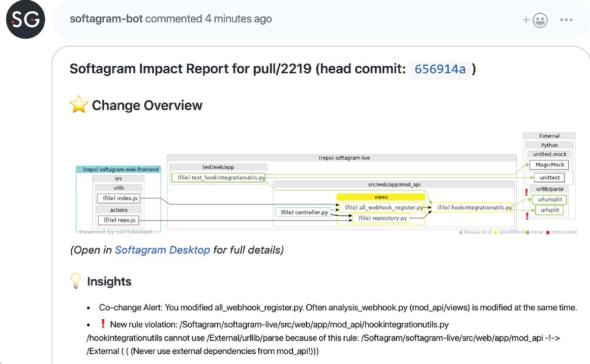
Task: Click the light bulb emoji beside Insights
Action: [76, 281]
